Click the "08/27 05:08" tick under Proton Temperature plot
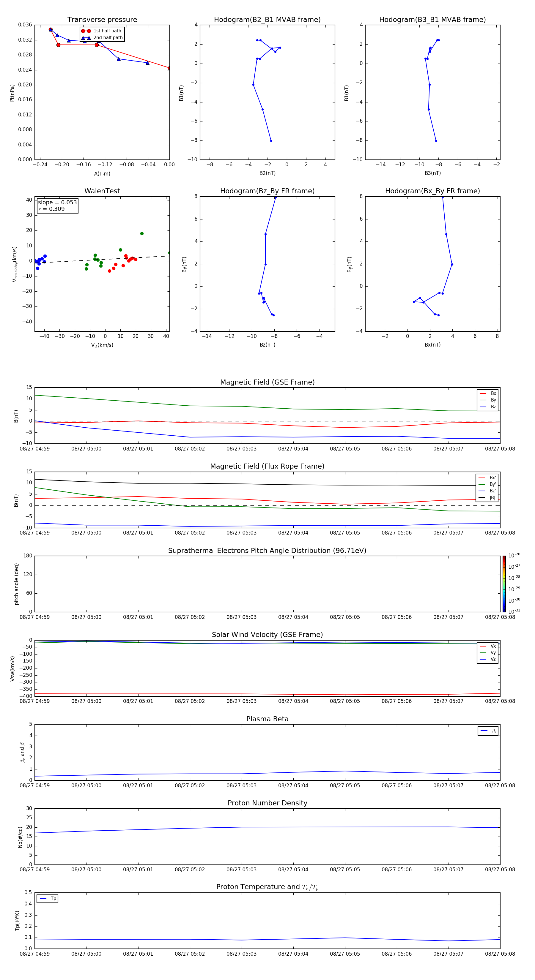 tap(500, 954)
